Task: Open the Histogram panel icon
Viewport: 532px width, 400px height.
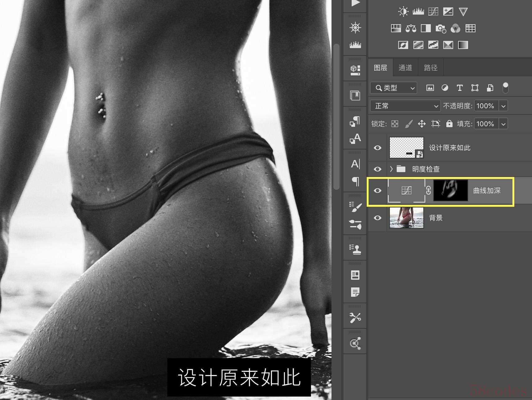Action: click(355, 45)
